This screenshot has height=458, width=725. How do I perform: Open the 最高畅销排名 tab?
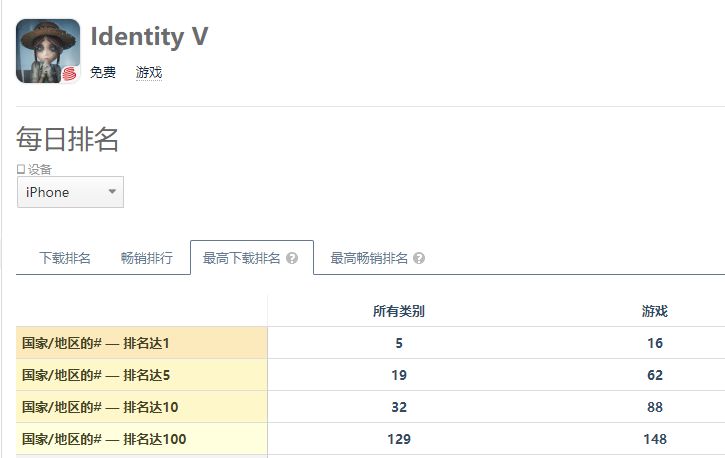point(369,258)
